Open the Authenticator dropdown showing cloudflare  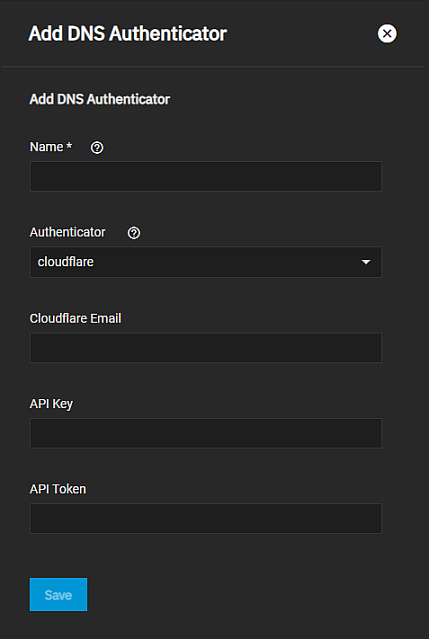206,262
